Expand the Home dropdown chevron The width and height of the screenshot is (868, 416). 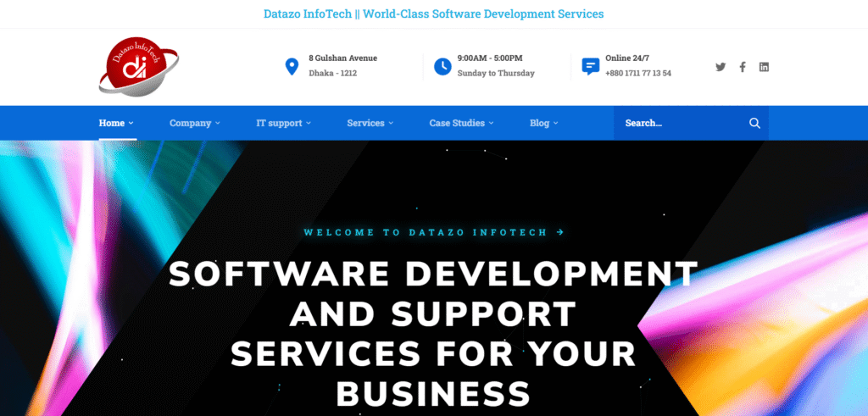pos(131,124)
